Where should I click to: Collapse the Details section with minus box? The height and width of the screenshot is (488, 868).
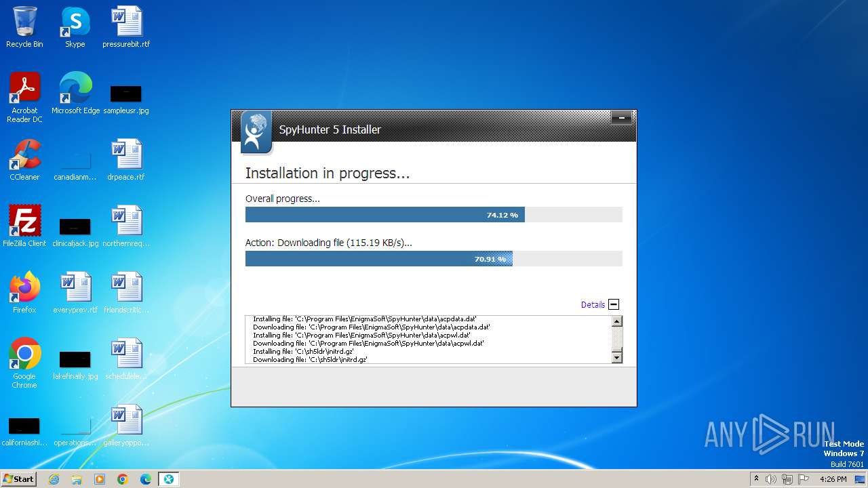[614, 304]
